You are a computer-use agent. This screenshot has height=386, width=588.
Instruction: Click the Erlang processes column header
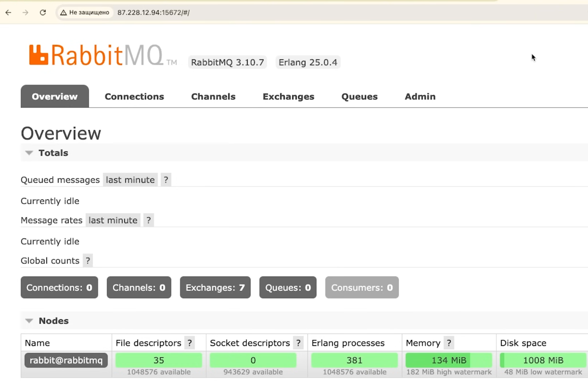[348, 343]
